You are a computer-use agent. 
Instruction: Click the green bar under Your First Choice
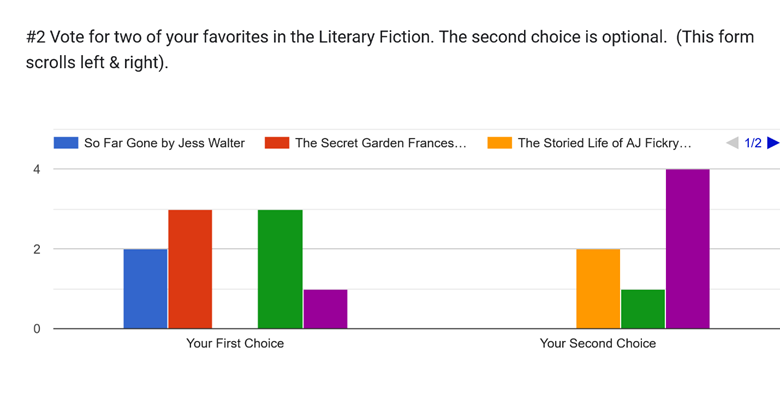pos(280,268)
